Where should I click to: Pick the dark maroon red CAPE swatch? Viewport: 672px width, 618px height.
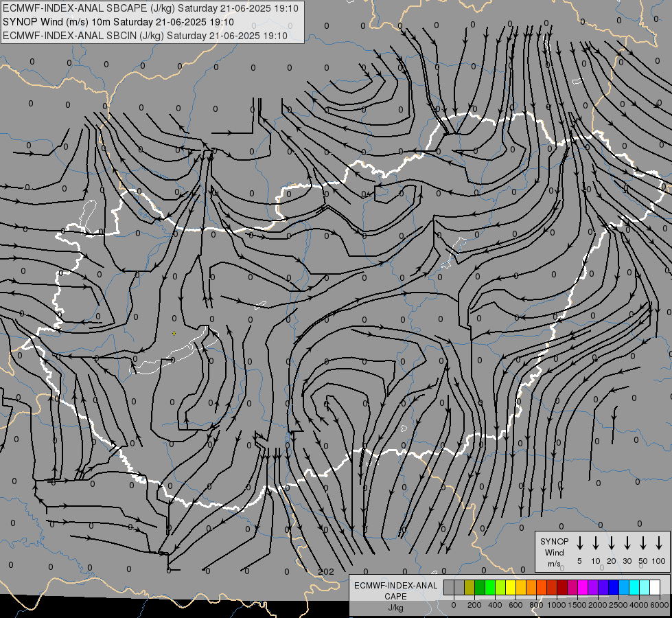coord(562,588)
